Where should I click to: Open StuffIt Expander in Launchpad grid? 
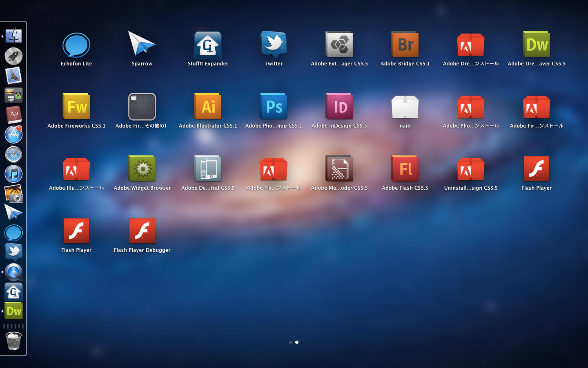[x=208, y=45]
